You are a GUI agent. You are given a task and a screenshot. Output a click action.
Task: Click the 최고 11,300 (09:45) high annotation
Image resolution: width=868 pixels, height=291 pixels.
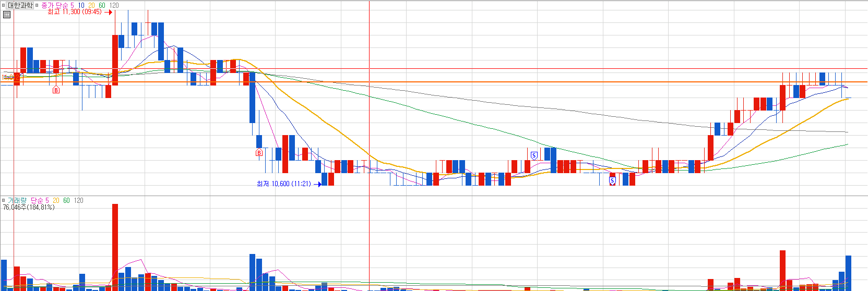pos(75,12)
